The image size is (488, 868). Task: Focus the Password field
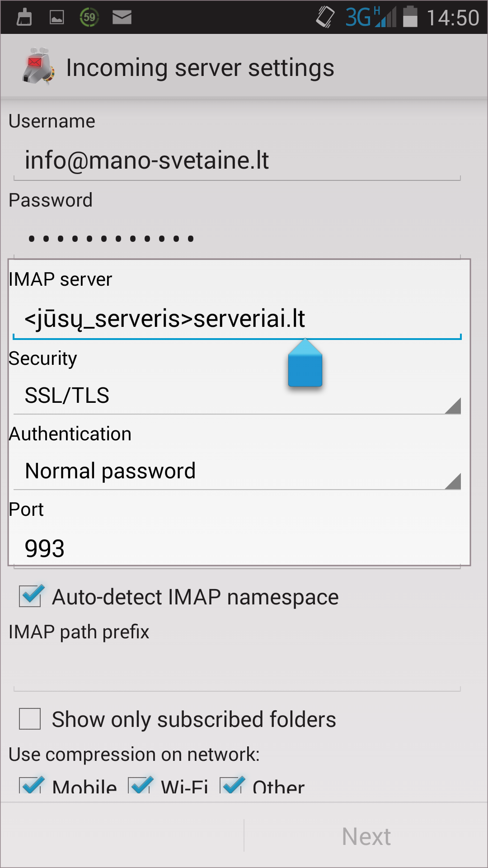click(x=237, y=238)
